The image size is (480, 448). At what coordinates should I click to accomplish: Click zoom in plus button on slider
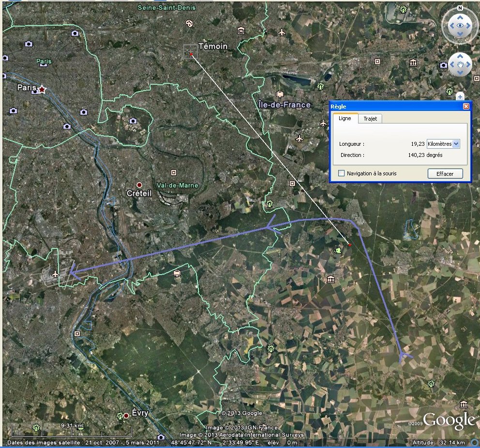(x=460, y=96)
